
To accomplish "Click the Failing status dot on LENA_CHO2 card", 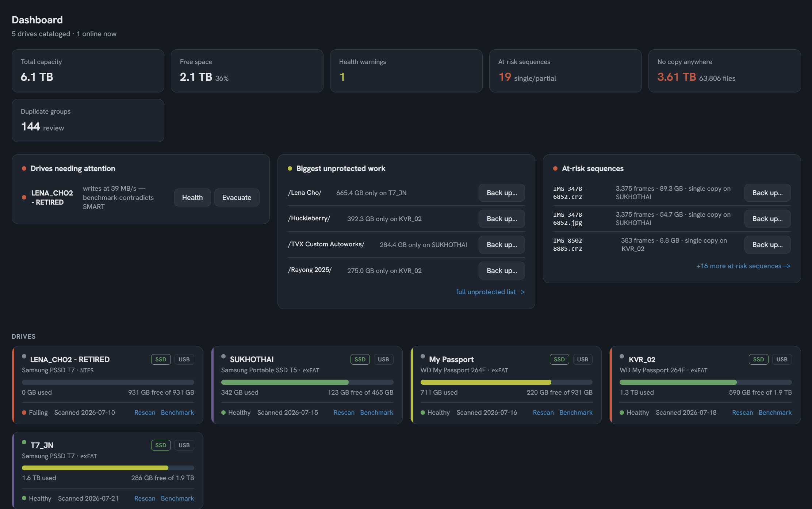I will [24, 413].
